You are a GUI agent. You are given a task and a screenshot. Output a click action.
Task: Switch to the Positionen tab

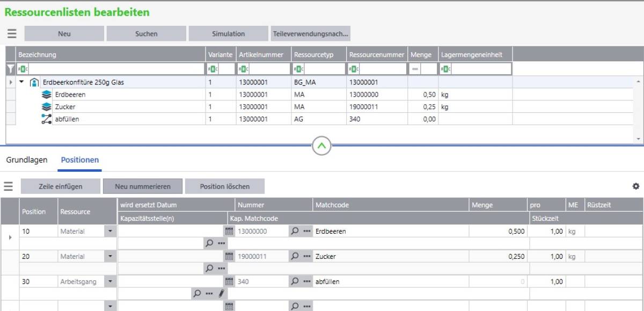[x=79, y=160]
